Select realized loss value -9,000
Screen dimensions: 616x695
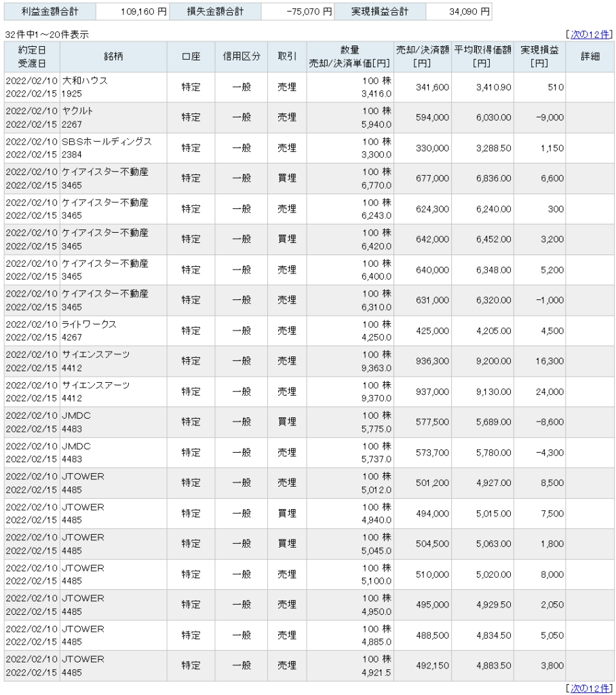click(550, 117)
